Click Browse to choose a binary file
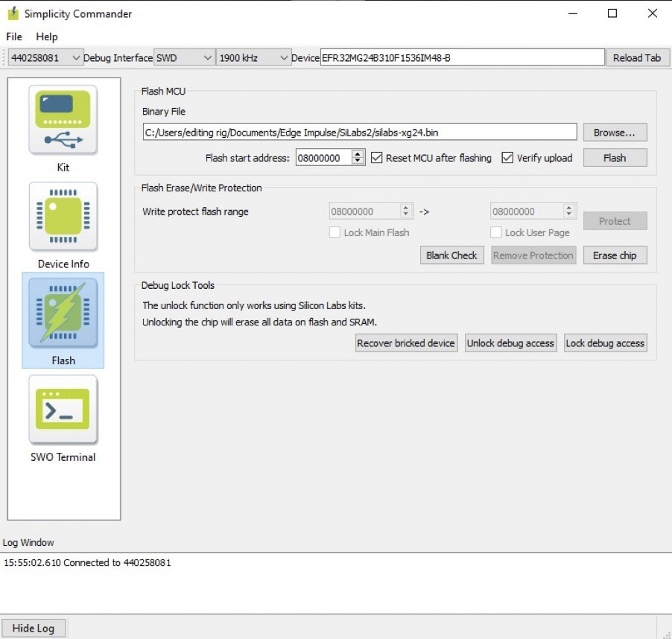Viewport: 672px width, 639px height. 615,133
